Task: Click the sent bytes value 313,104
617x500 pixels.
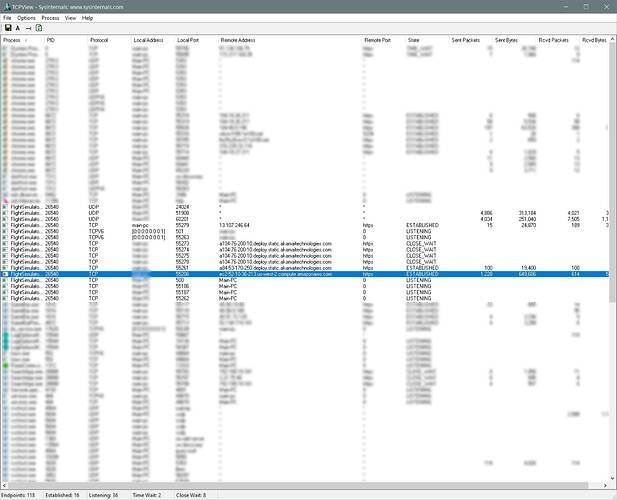Action: (528, 213)
